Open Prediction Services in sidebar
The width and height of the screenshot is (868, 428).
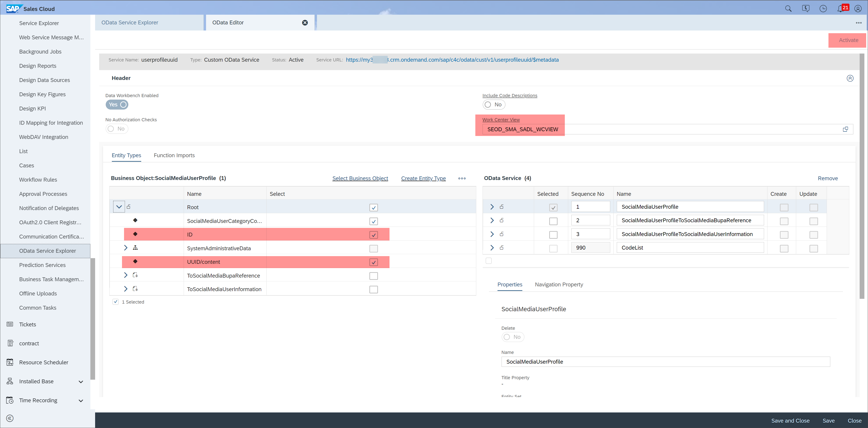point(42,265)
